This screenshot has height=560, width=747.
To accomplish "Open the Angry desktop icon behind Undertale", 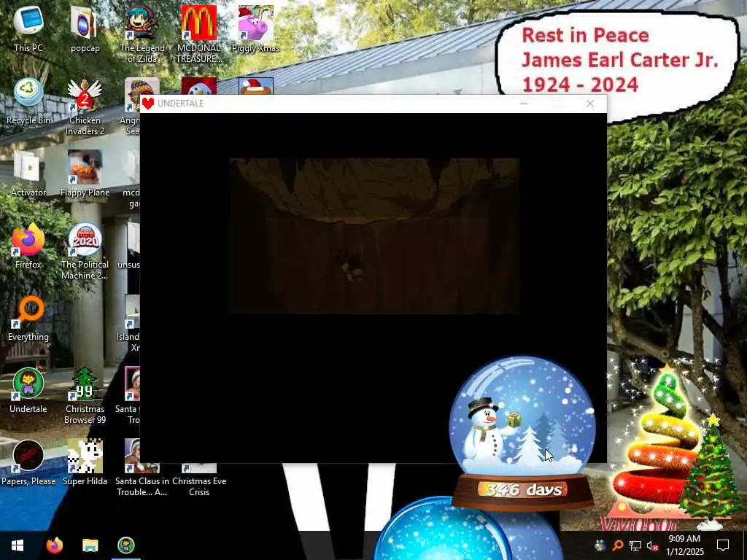I will [133, 106].
